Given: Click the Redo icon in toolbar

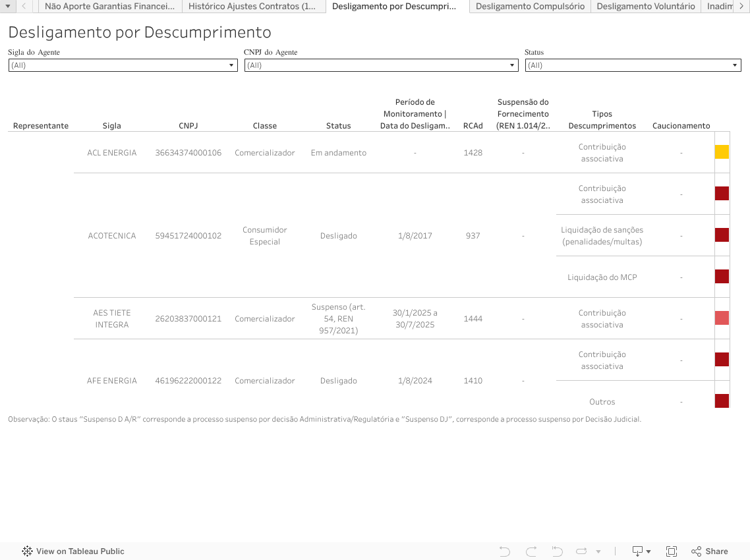Looking at the screenshot, I should tap(531, 551).
